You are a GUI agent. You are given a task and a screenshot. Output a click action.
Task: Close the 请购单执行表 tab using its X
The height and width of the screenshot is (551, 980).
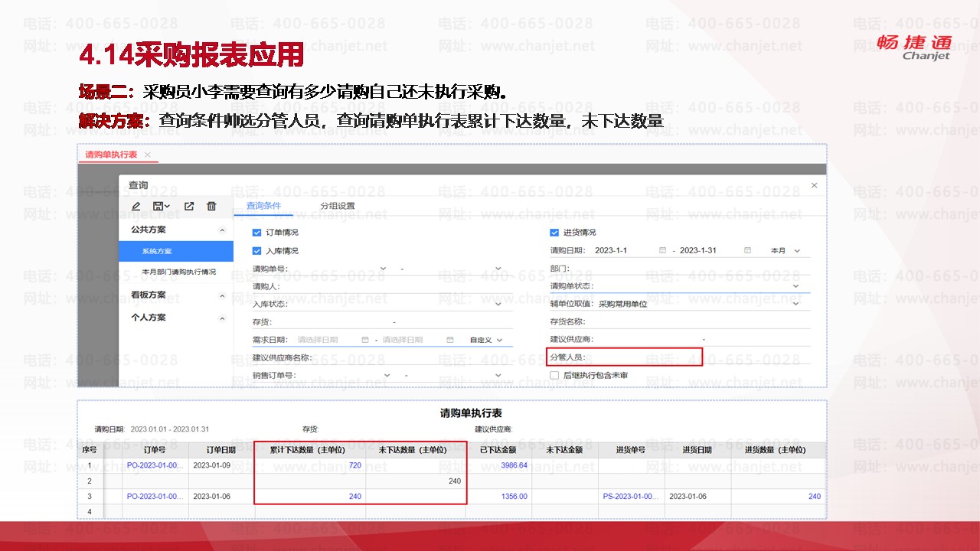(148, 155)
